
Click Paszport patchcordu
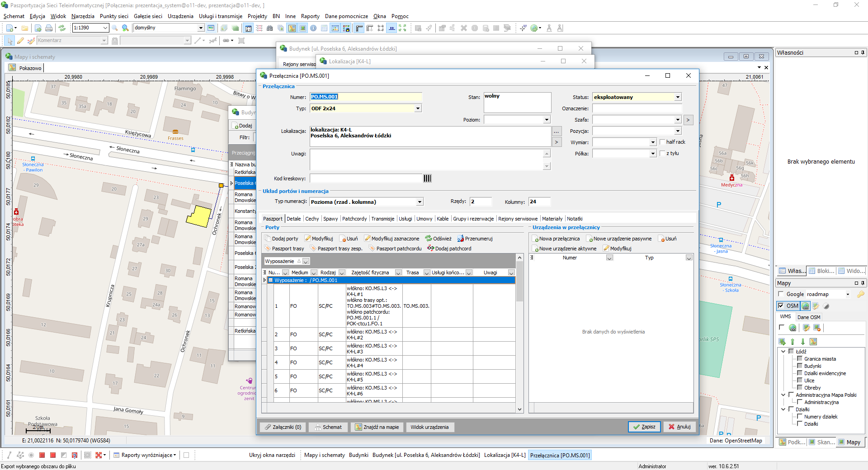click(x=395, y=249)
